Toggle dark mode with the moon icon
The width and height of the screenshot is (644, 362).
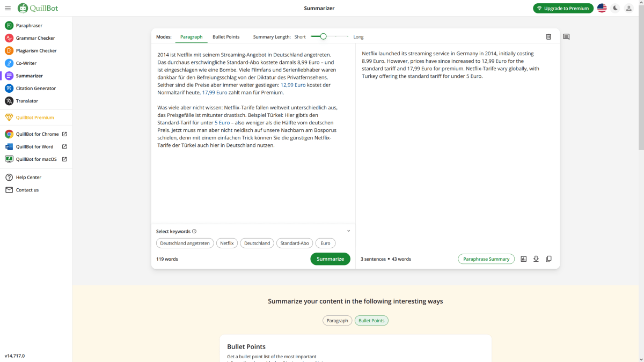click(x=615, y=8)
